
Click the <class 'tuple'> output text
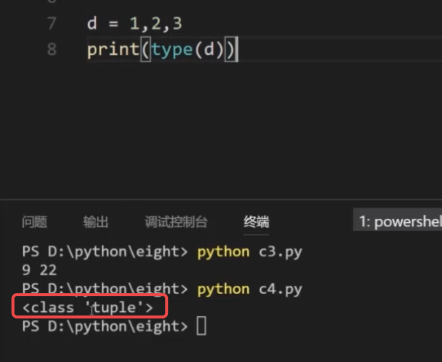(x=88, y=307)
